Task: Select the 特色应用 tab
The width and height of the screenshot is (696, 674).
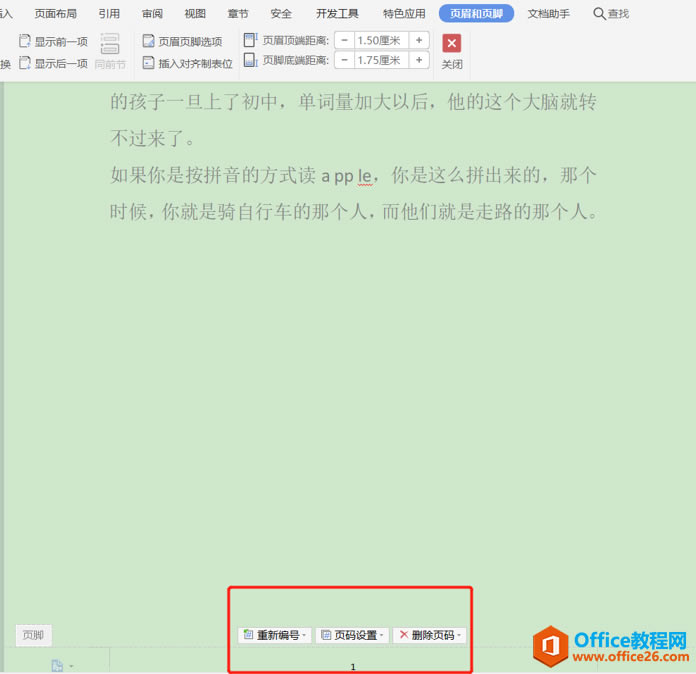Action: click(404, 14)
